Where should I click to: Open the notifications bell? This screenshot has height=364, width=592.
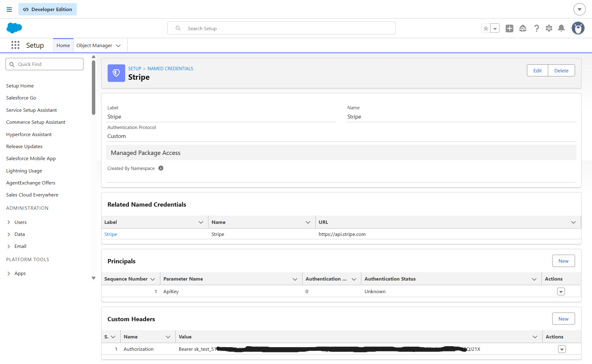pos(561,28)
